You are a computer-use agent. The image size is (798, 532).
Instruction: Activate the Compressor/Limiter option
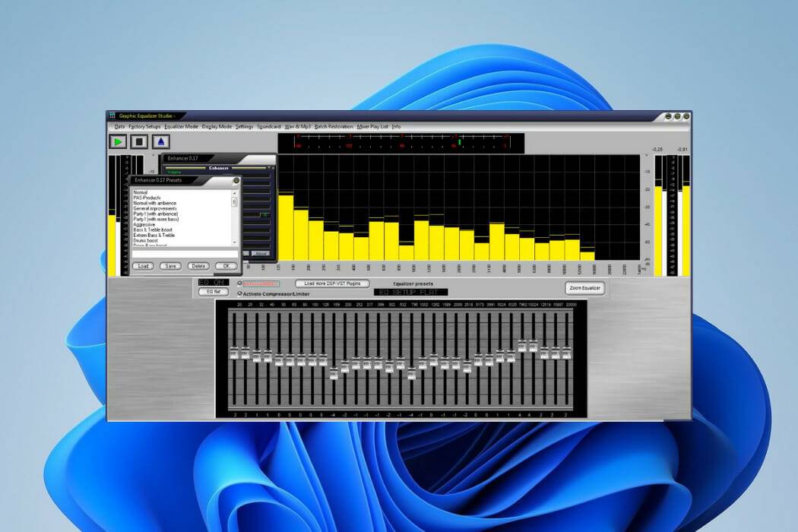(x=240, y=293)
